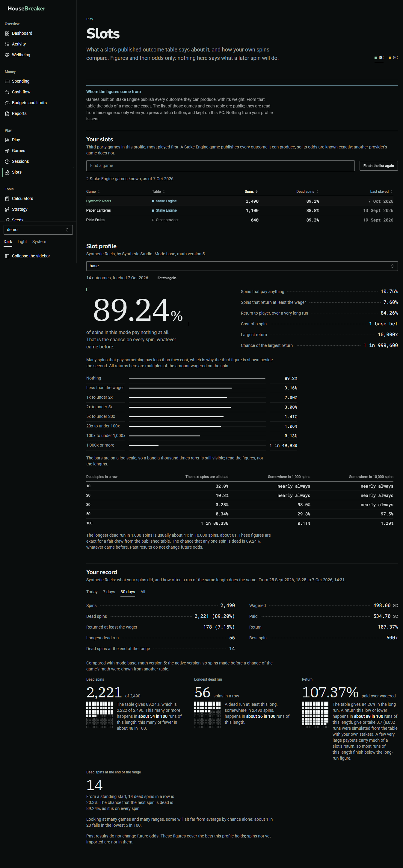403x868 pixels.
Task: Sort slots by Table column
Action: 159,191
